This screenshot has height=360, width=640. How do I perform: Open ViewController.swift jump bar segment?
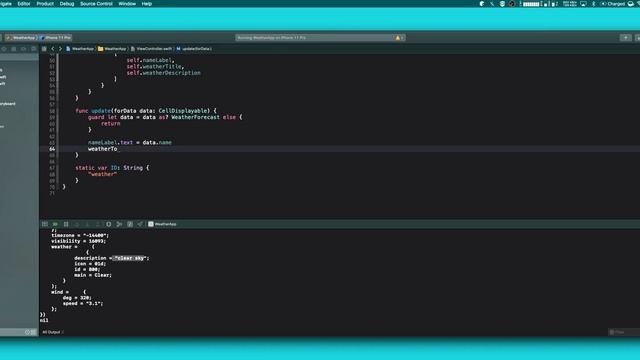point(151,49)
